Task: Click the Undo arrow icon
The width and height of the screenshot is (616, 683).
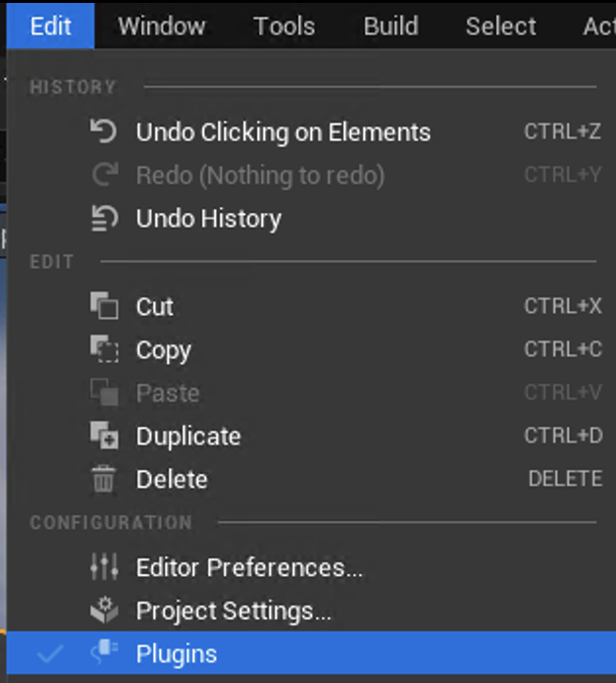Action: [103, 131]
